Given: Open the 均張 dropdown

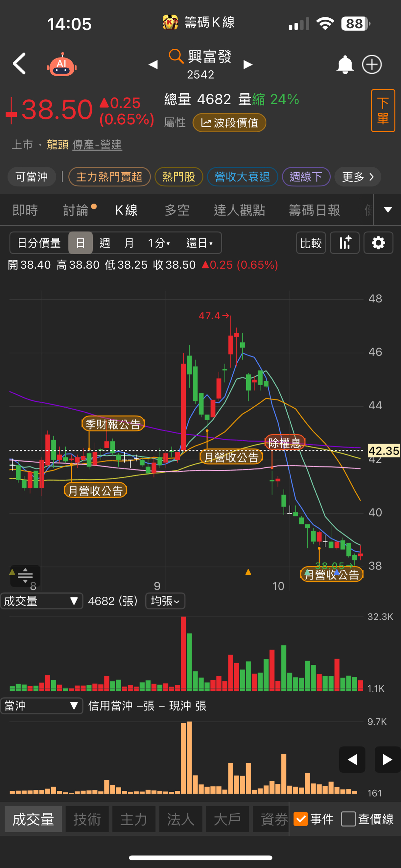Looking at the screenshot, I should coord(165,601).
